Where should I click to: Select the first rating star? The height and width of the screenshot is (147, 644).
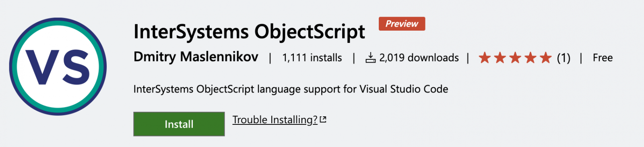485,58
